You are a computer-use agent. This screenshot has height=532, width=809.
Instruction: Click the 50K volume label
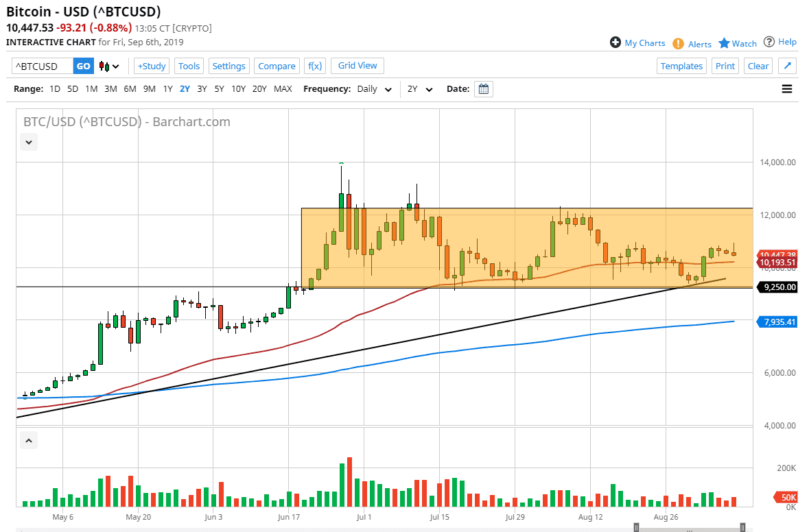(x=786, y=498)
